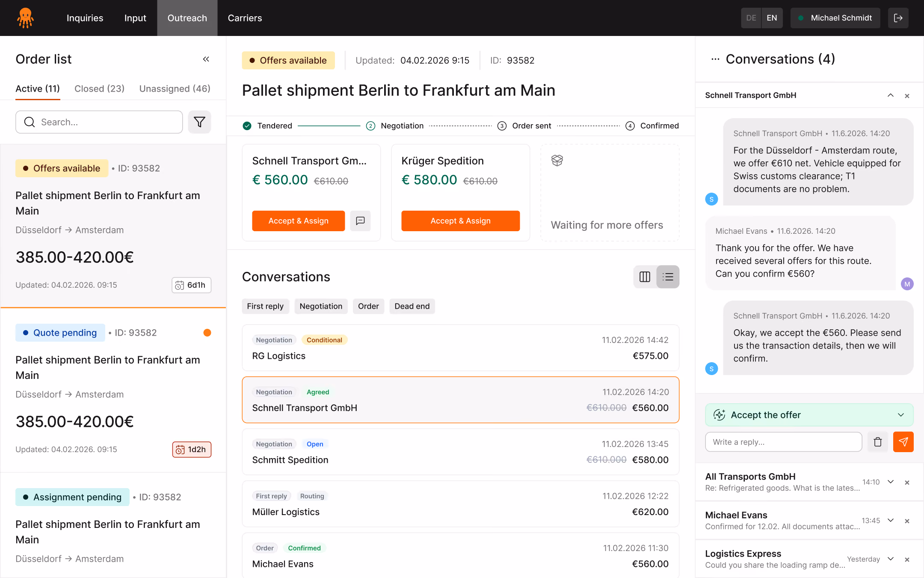
Task: Click the Order sent step indicator
Action: (x=524, y=126)
